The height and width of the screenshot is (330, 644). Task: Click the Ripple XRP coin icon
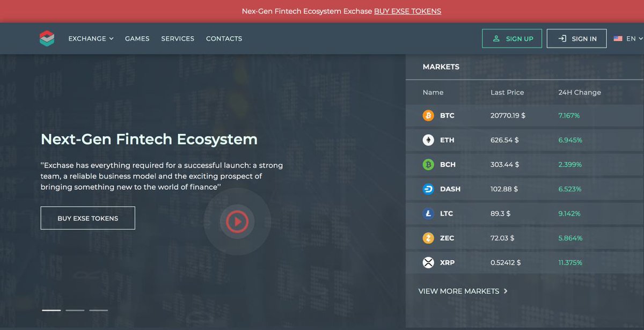point(428,262)
